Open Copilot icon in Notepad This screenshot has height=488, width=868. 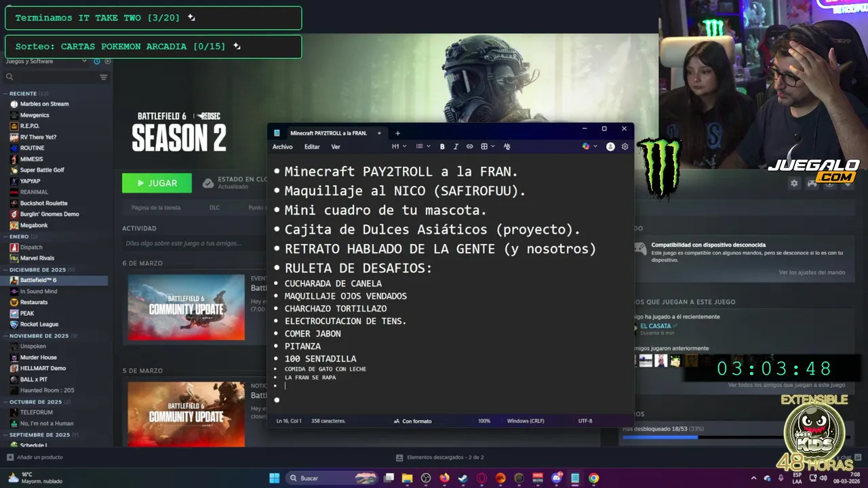586,146
